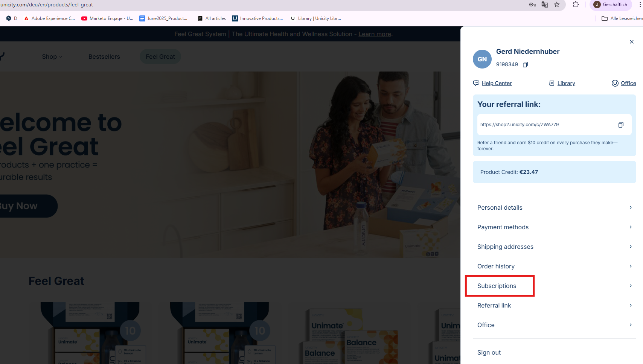Open Subscriptions menu item
Screen dimensions: 643x364
click(497, 286)
